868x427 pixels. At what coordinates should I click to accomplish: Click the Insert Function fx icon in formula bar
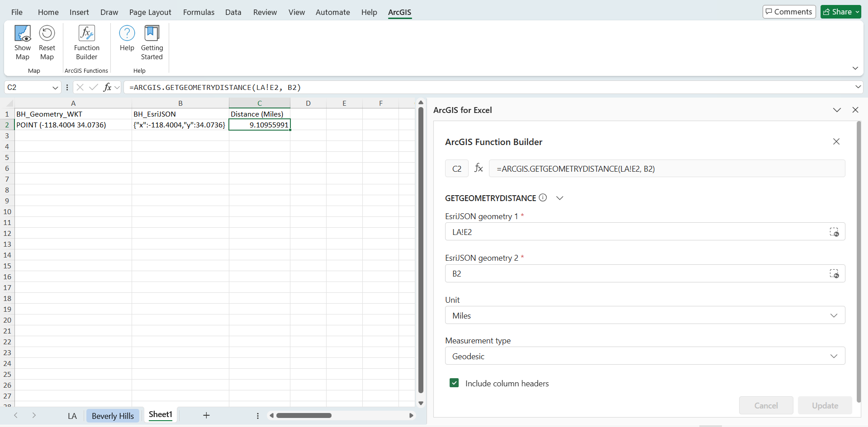point(107,87)
